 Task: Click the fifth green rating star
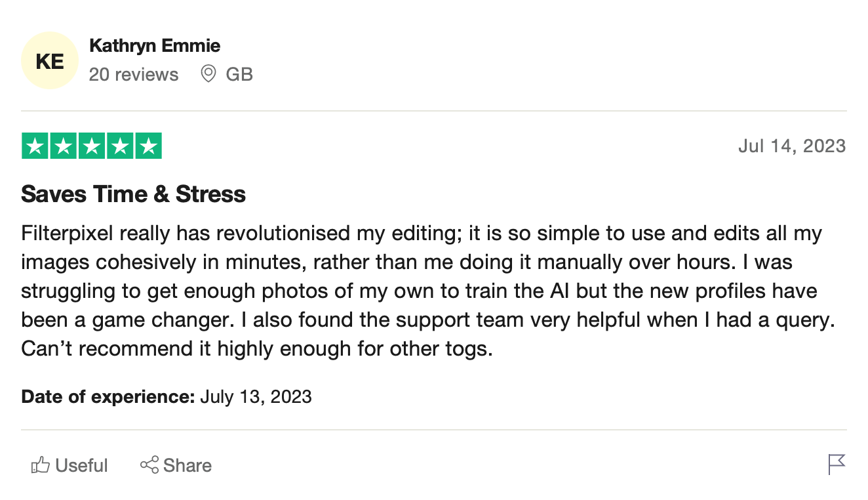148,146
